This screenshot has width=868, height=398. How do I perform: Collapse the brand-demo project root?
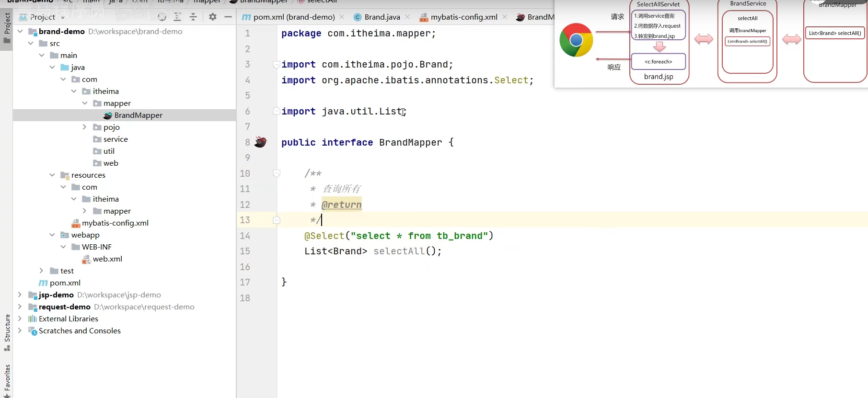(x=20, y=31)
